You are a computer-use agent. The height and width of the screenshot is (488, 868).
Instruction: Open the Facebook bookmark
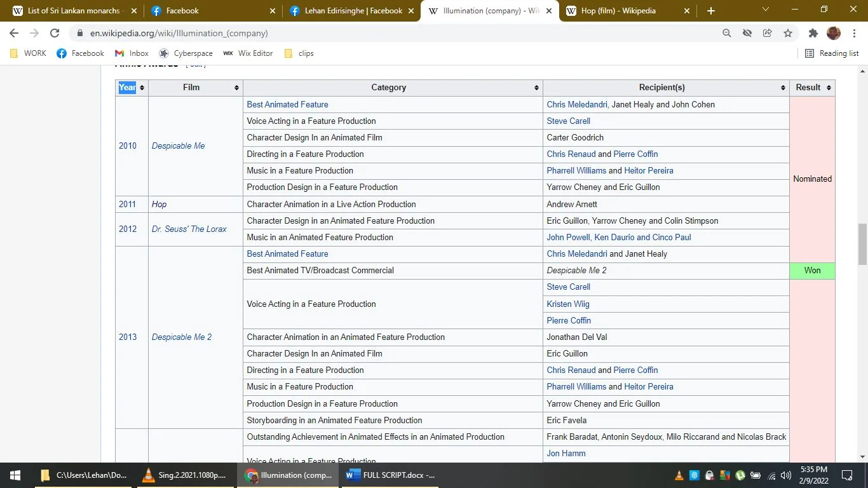(x=80, y=53)
